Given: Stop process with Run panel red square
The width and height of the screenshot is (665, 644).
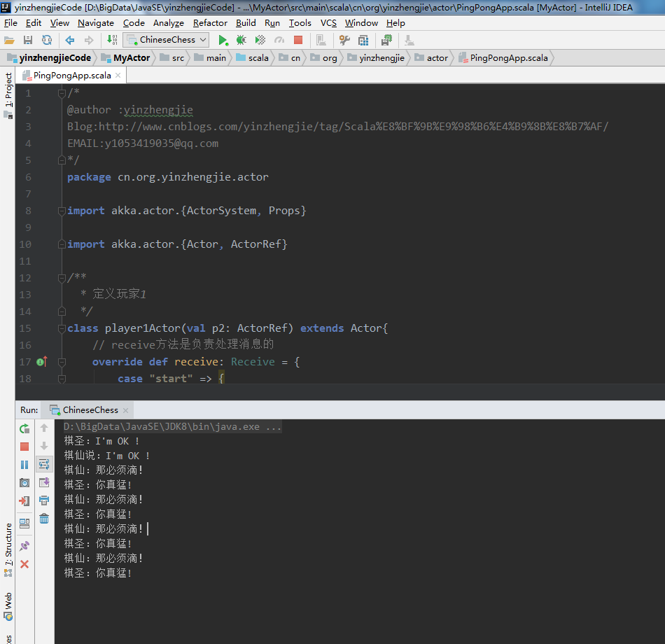Looking at the screenshot, I should [x=24, y=447].
